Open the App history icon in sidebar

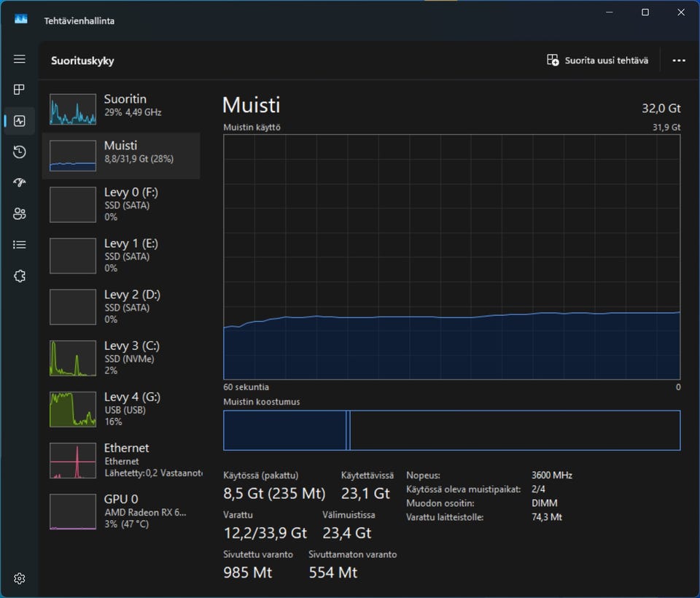[x=20, y=152]
